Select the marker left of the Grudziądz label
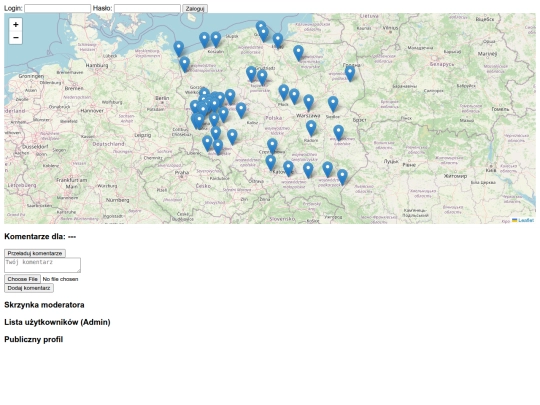Screen dimensions: 540x405 coord(251,74)
